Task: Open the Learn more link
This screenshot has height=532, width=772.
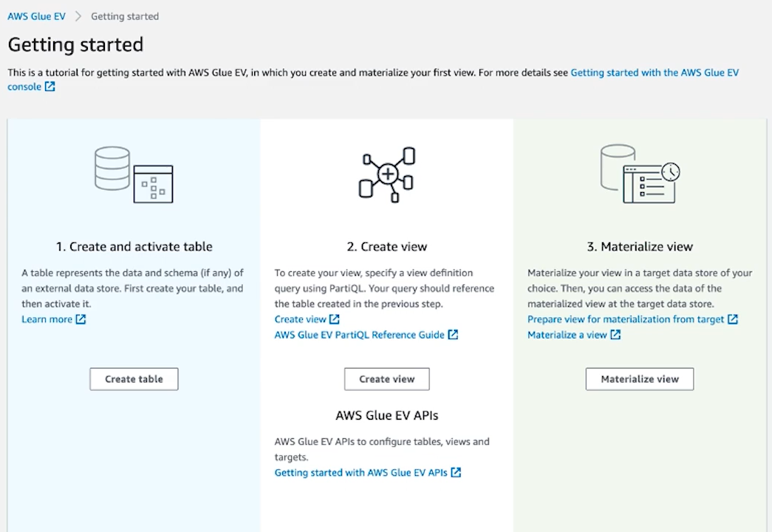Action: 47,319
